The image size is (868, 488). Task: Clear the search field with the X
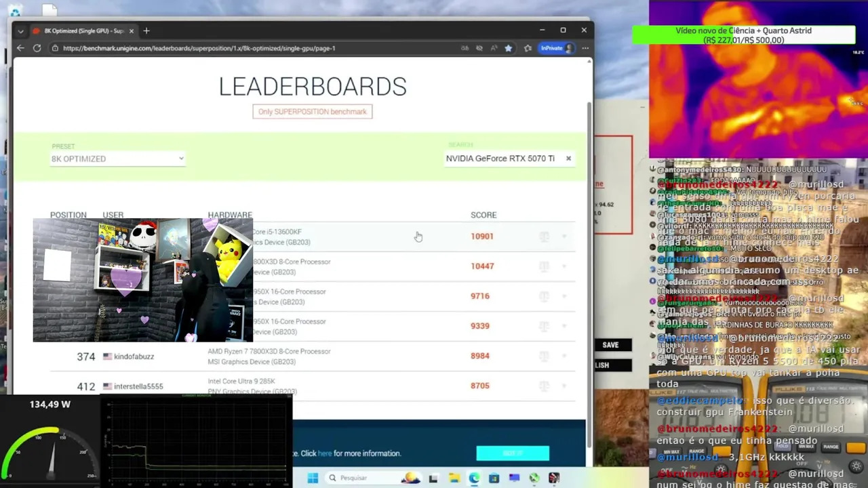click(x=568, y=159)
